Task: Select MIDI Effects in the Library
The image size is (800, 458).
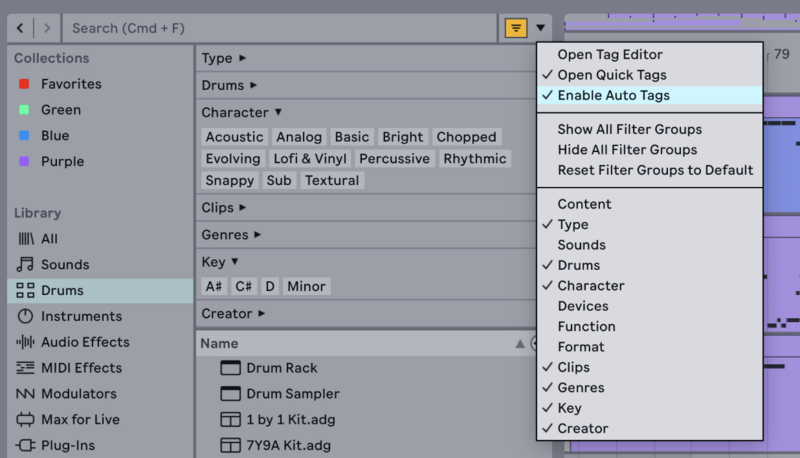Action: click(81, 368)
